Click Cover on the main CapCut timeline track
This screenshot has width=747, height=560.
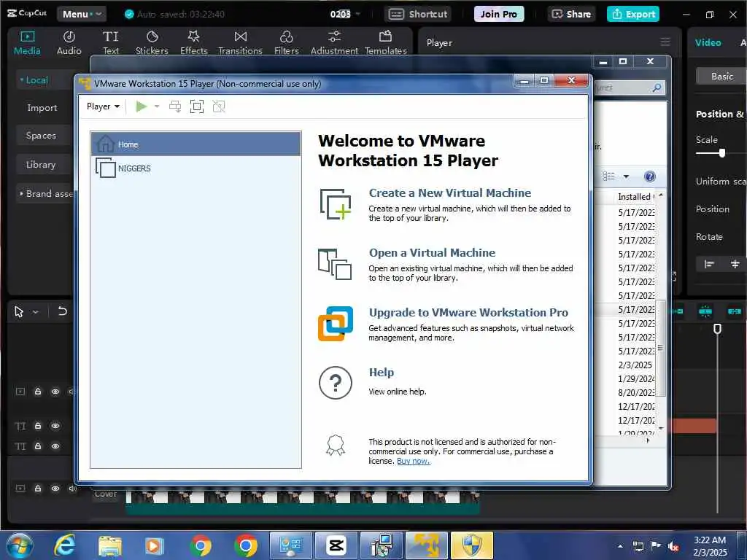coord(105,494)
